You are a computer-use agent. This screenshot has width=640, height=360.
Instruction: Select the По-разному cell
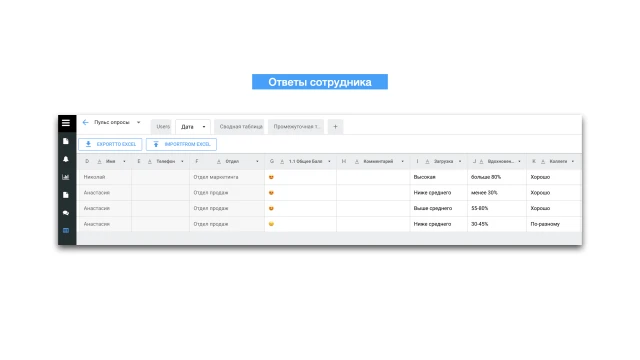point(554,224)
